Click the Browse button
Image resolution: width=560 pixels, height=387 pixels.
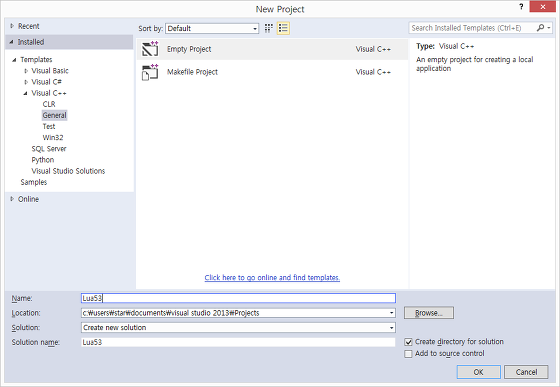pyautogui.click(x=429, y=313)
